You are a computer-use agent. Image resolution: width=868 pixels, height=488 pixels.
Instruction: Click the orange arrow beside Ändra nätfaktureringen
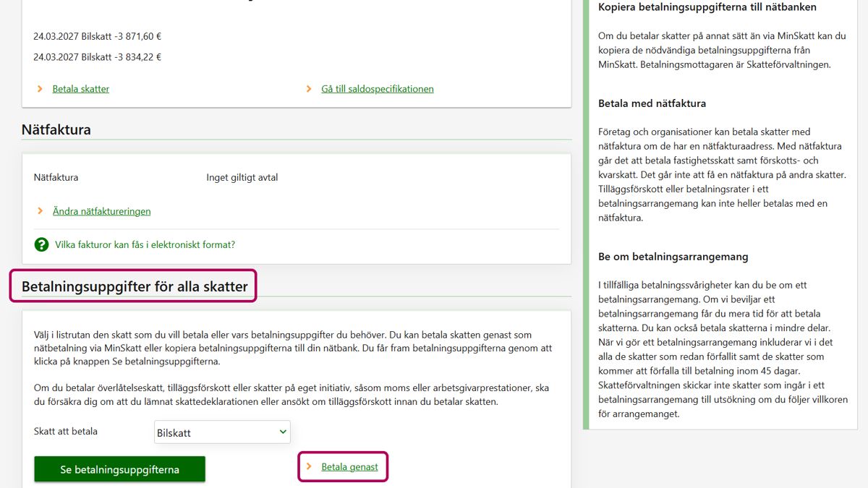tap(41, 211)
